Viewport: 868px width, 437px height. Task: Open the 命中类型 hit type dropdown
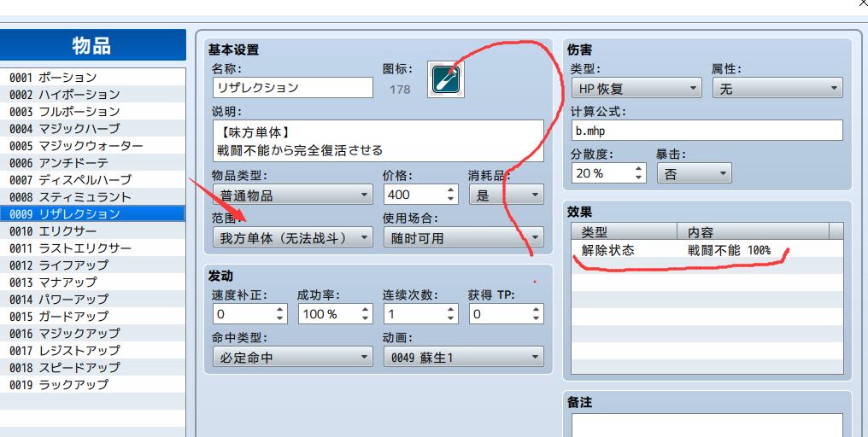[x=293, y=358]
